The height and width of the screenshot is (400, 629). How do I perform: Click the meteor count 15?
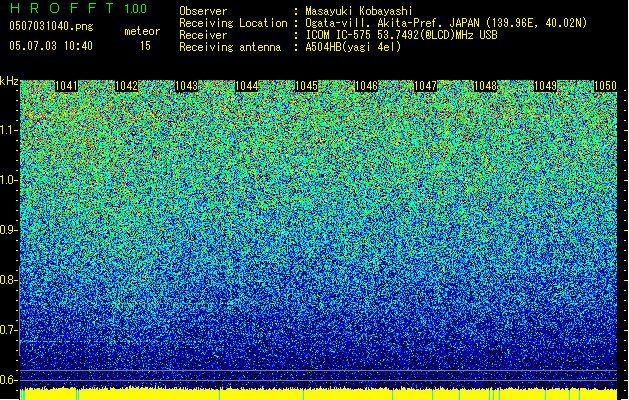[145, 46]
